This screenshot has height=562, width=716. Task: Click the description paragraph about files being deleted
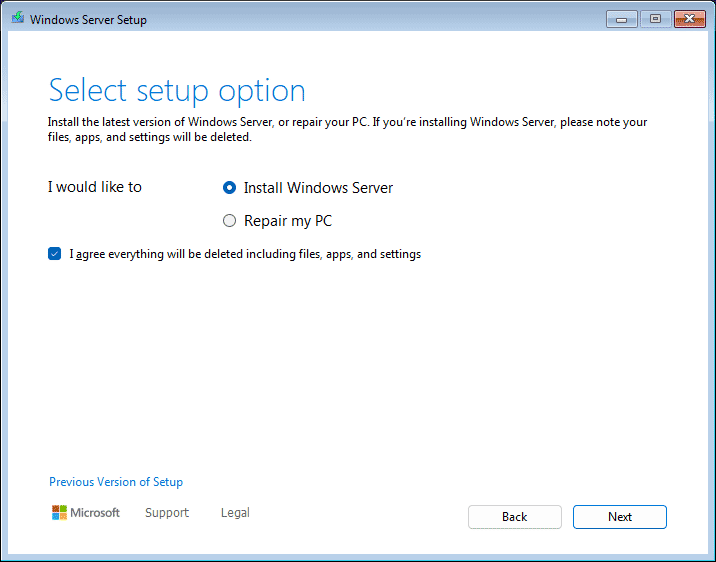[347, 130]
